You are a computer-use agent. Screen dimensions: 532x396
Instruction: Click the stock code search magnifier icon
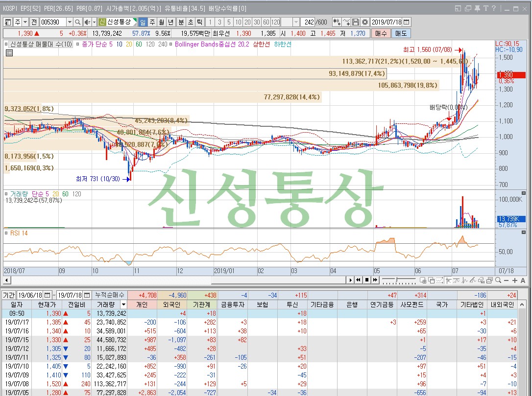coord(78,23)
